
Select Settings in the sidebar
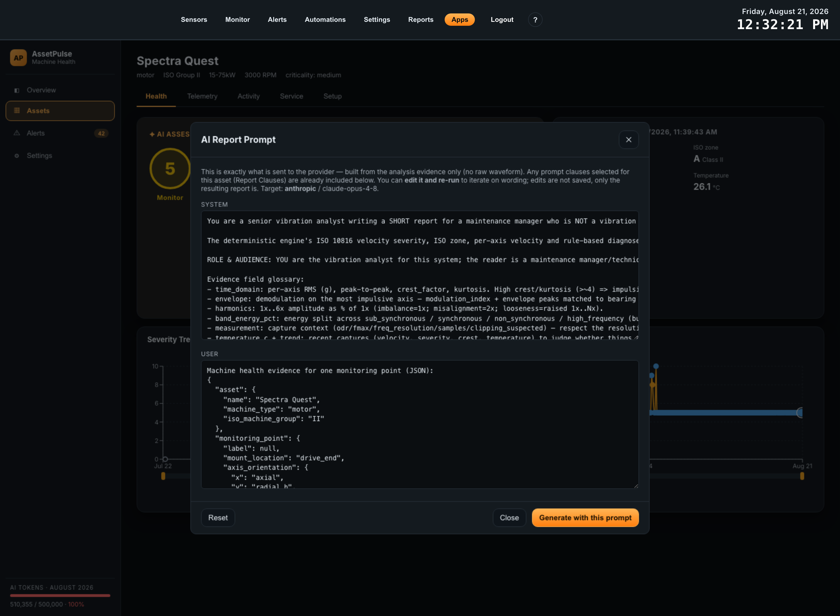(x=60, y=155)
